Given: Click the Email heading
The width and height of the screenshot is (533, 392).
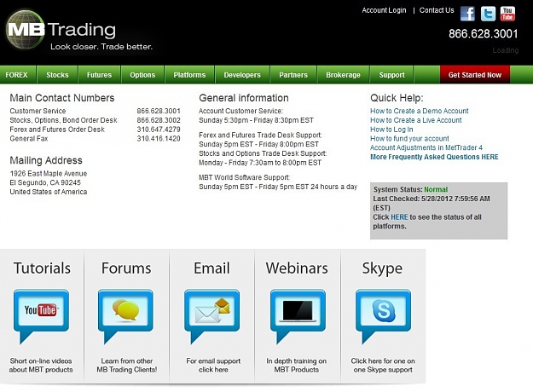Looking at the screenshot, I should click(211, 268).
